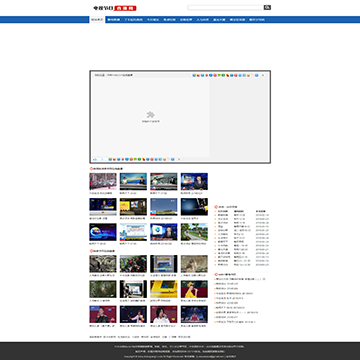
Task: Click the red icon beside the sidebar schedule heading
Action: [x=216, y=207]
